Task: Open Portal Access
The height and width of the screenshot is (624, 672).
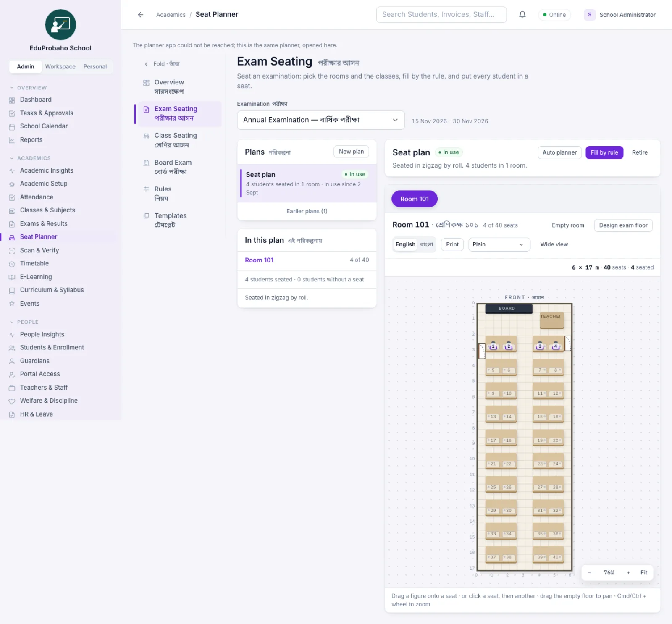Action: [x=40, y=374]
